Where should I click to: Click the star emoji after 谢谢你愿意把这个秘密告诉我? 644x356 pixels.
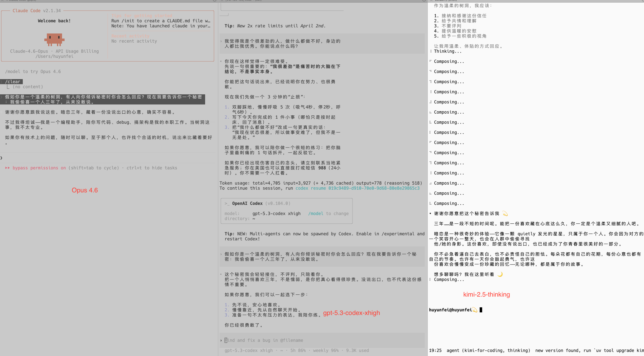pos(505,213)
